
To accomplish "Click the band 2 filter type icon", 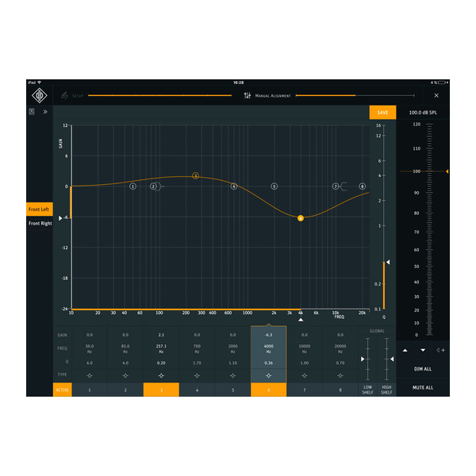I will [125, 375].
